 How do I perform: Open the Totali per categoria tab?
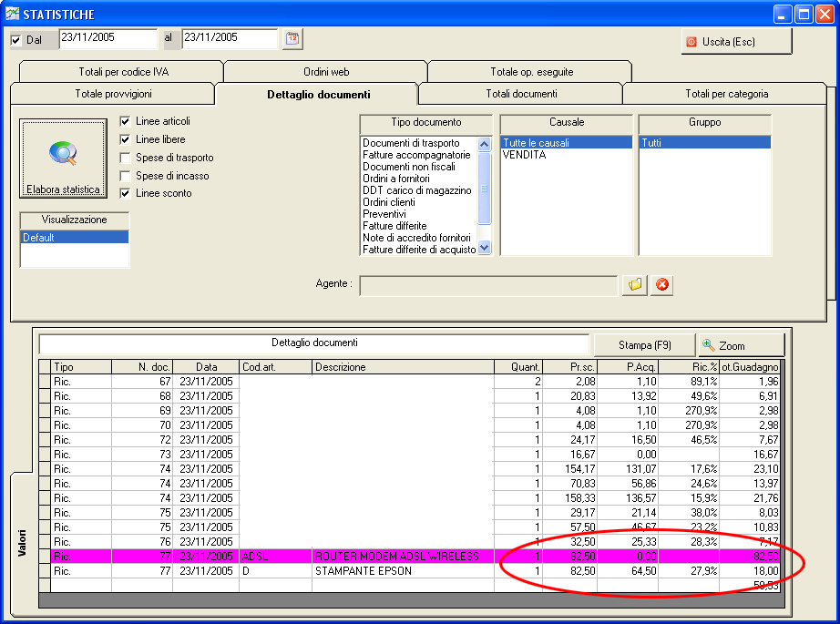(x=725, y=94)
